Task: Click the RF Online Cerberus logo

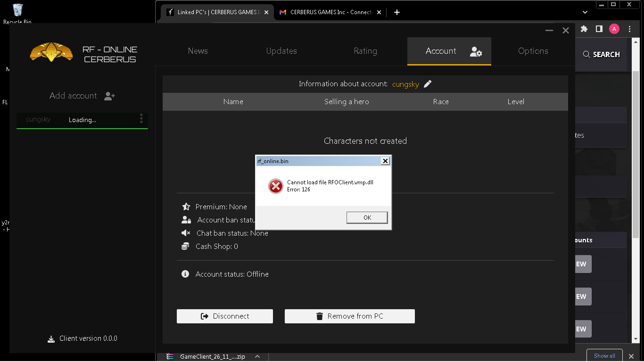Action: point(51,52)
